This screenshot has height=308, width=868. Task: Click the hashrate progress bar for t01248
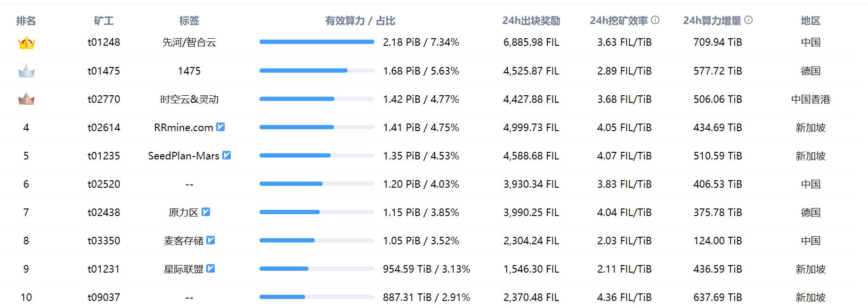pos(316,42)
